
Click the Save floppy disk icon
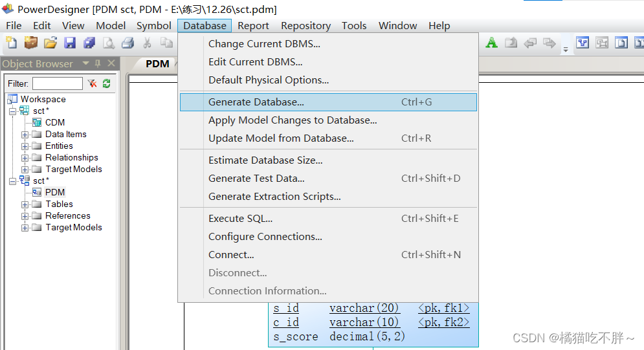[70, 43]
